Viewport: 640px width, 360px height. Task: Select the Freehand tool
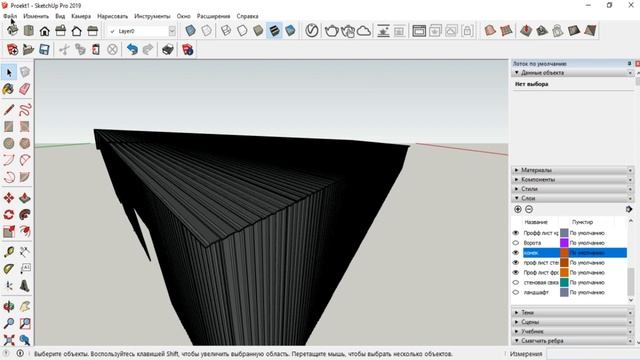25,109
